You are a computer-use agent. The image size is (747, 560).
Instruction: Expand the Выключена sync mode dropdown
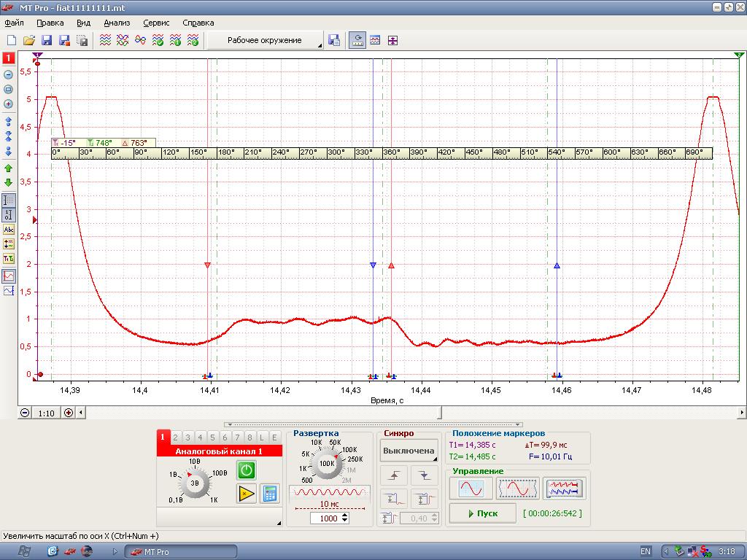click(x=409, y=451)
